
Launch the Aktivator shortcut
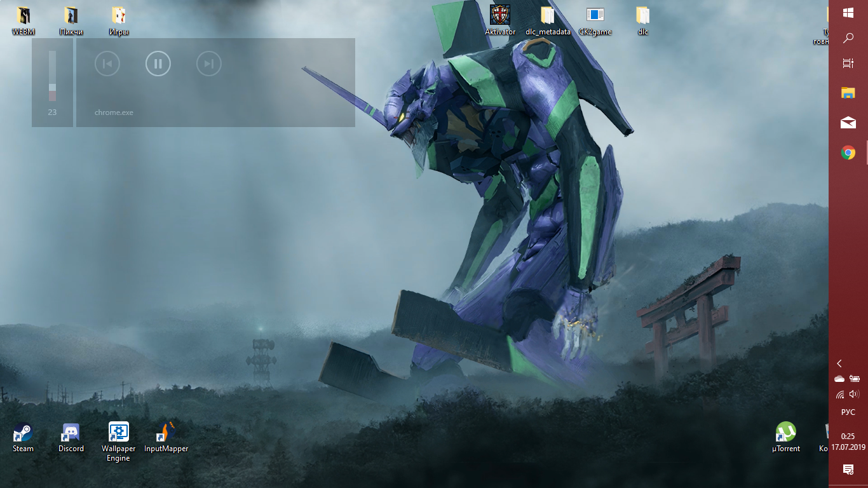(x=500, y=20)
